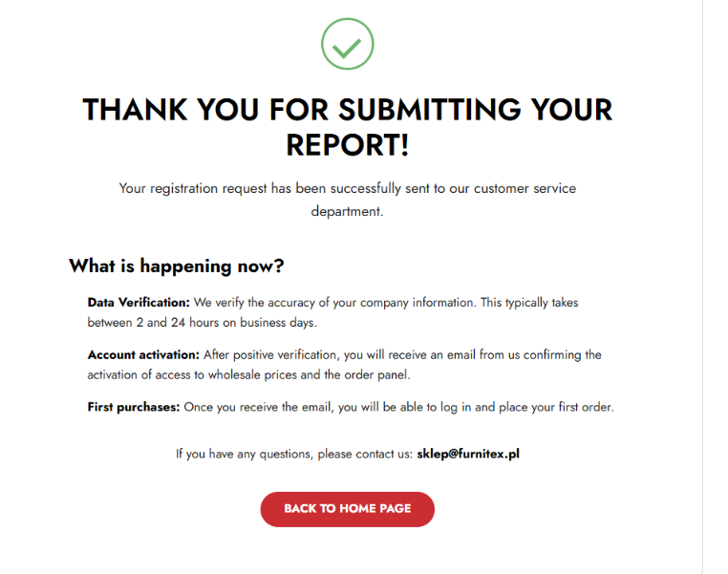Screen dimensions: 728x574
Task: Select the "Thank you for submitting your" heading line
Action: coord(348,110)
